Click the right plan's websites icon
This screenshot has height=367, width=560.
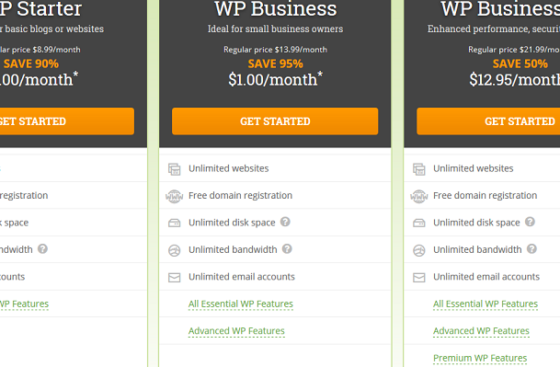419,169
